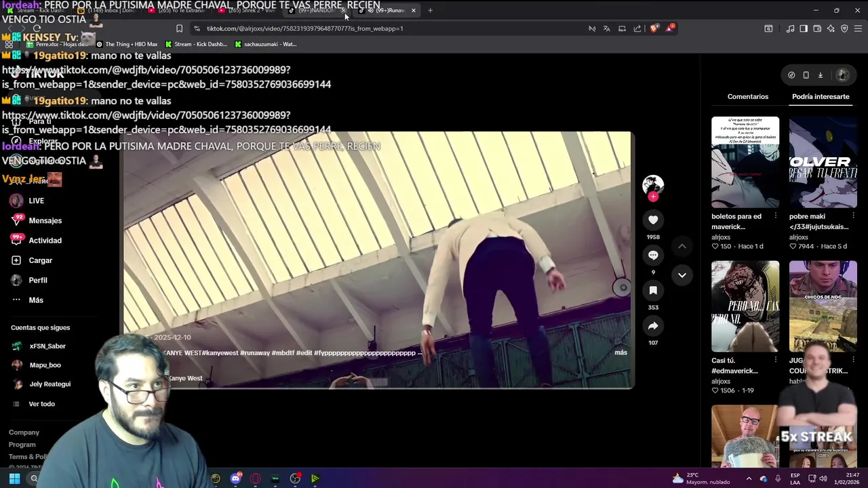
Task: Open profile avatar in TikTok header
Action: coord(842,75)
